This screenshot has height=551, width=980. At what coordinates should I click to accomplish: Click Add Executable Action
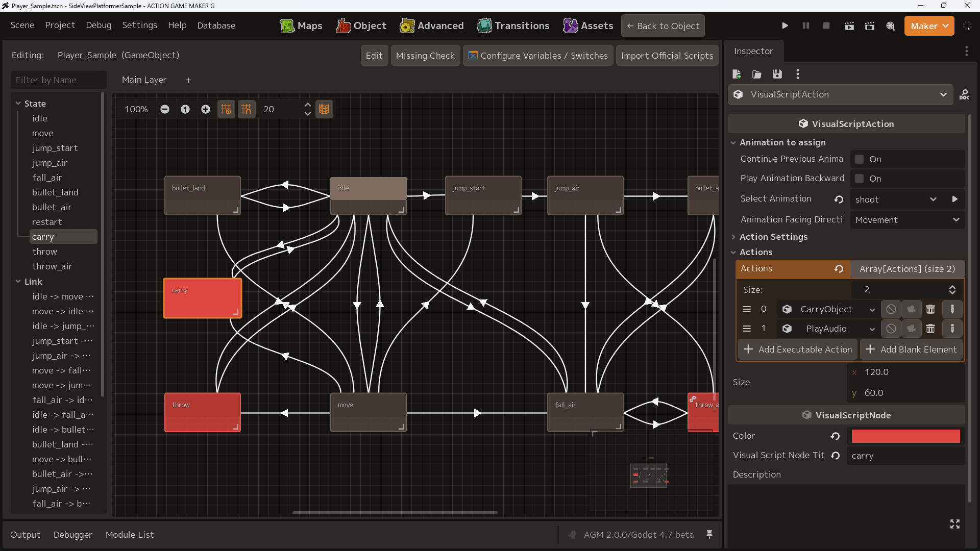tap(798, 349)
